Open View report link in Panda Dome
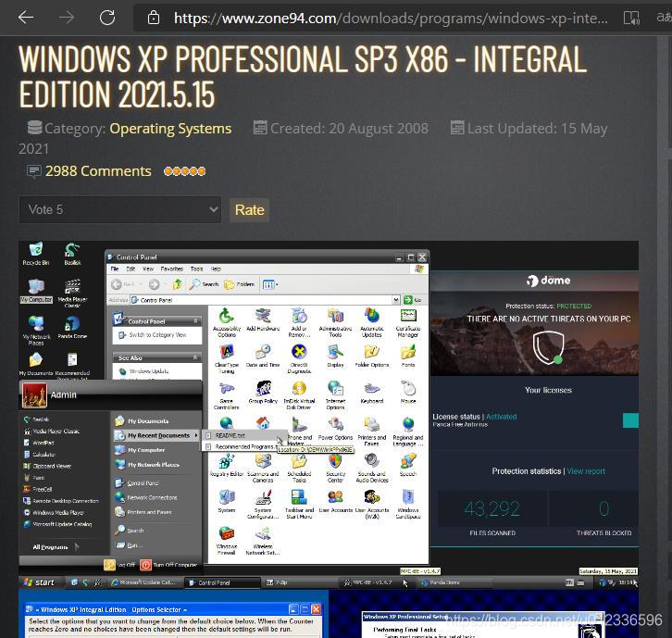672x638 pixels. click(x=586, y=471)
